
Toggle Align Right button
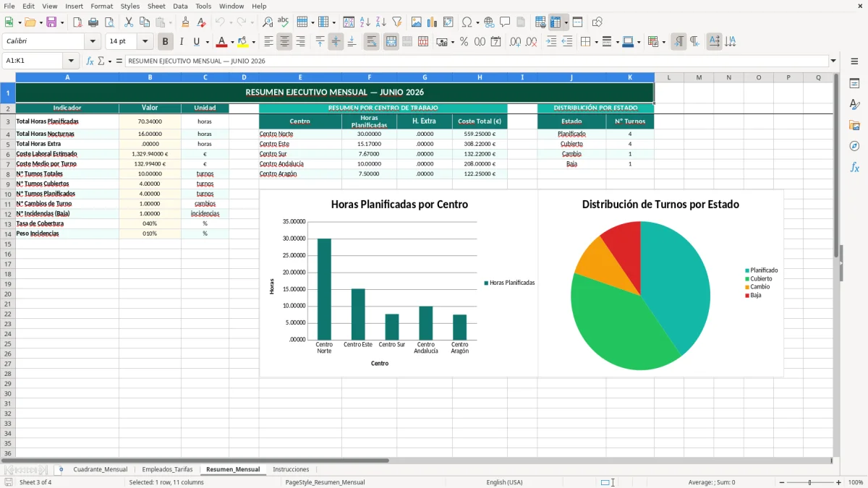(x=300, y=42)
